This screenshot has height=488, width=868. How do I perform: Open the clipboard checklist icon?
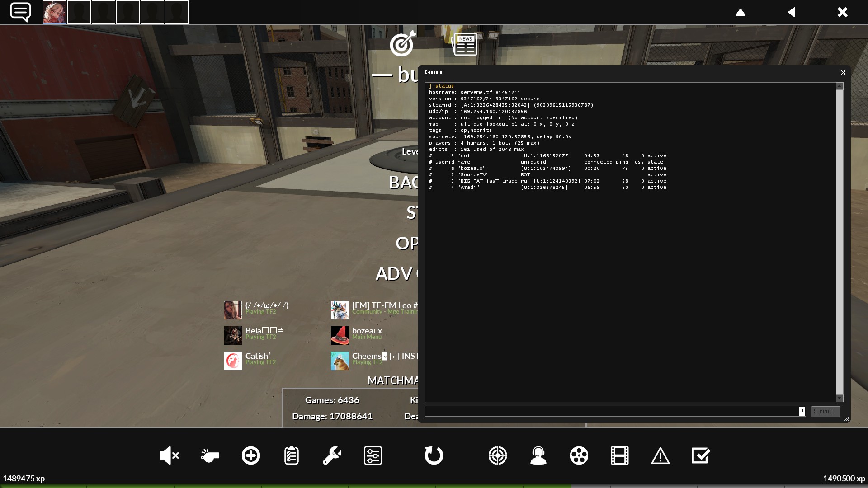[x=291, y=455]
